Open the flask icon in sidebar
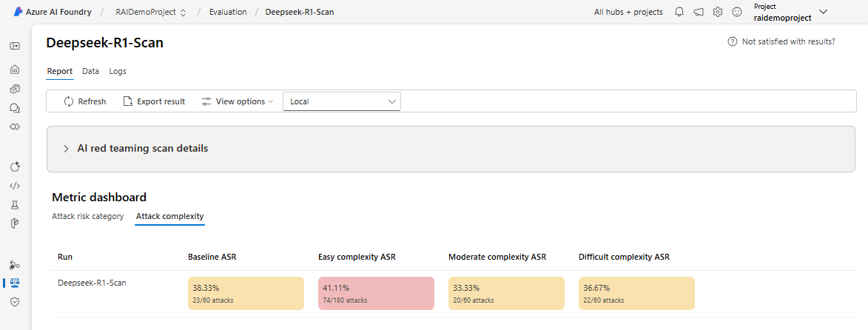The image size is (868, 330). point(14,204)
